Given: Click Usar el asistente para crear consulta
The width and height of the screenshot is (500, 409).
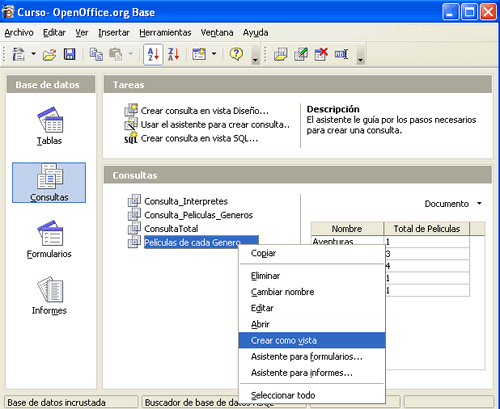Looking at the screenshot, I should point(215,125).
